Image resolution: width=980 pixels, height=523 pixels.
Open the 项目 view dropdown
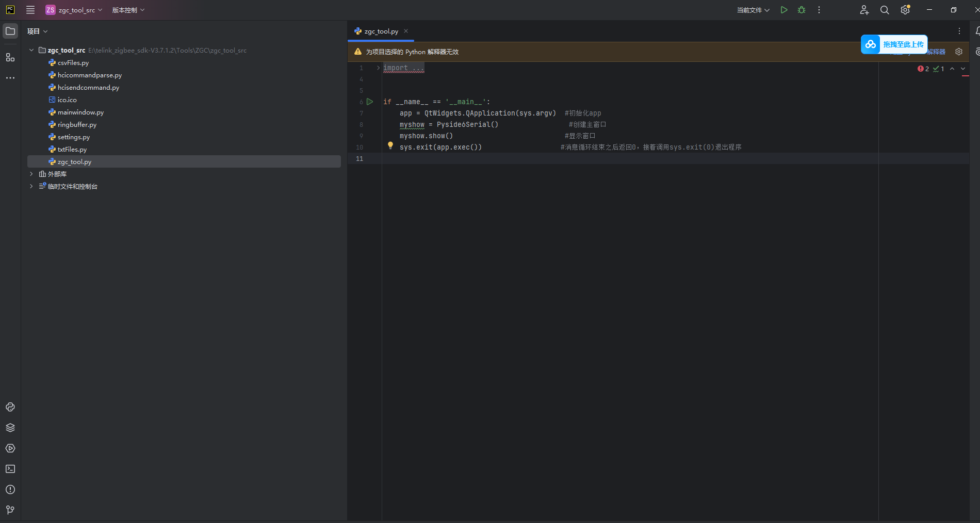37,31
